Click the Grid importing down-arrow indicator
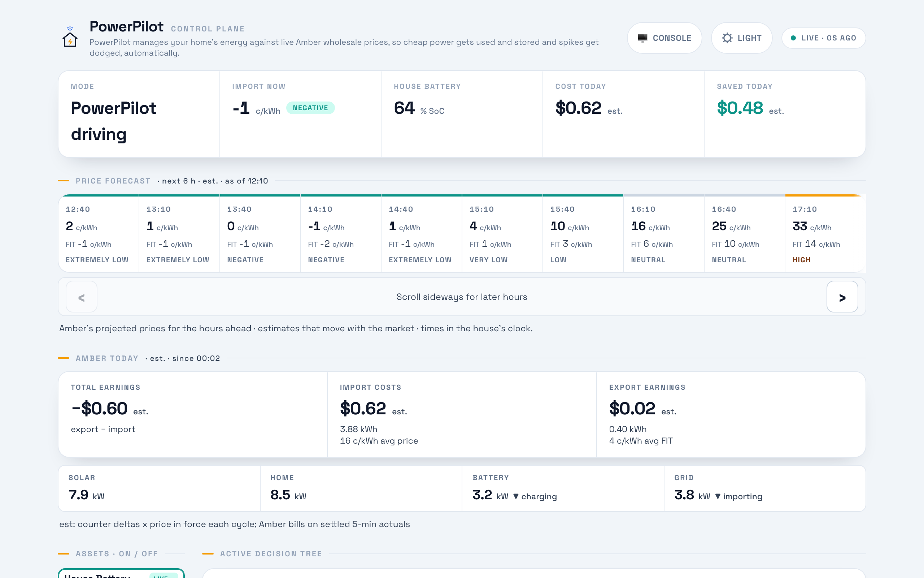 tap(718, 496)
